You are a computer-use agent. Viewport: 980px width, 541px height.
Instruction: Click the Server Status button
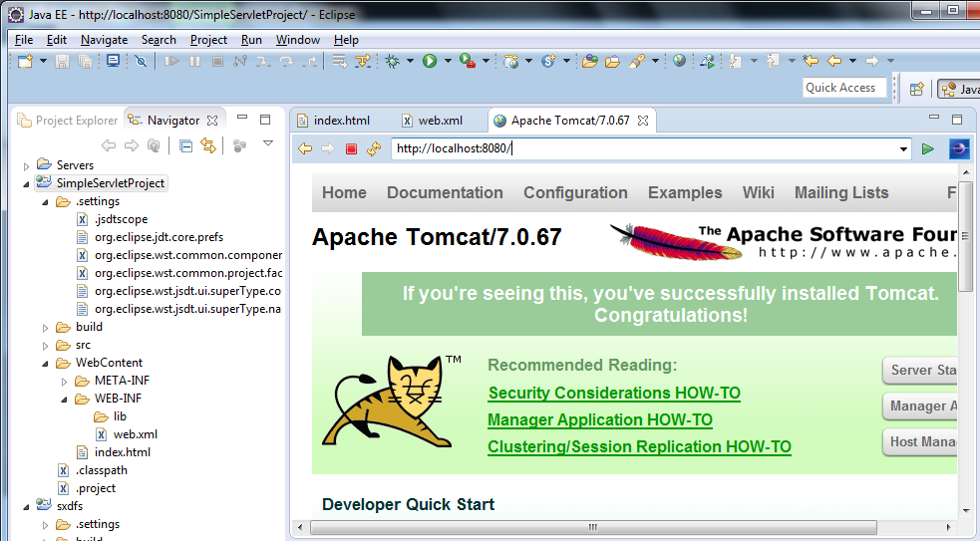tap(920, 371)
